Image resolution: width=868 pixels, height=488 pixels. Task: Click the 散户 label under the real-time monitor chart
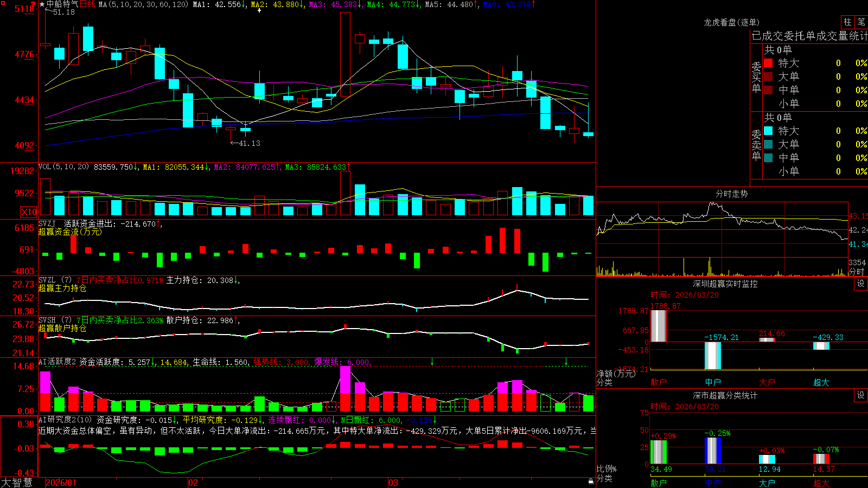click(659, 382)
